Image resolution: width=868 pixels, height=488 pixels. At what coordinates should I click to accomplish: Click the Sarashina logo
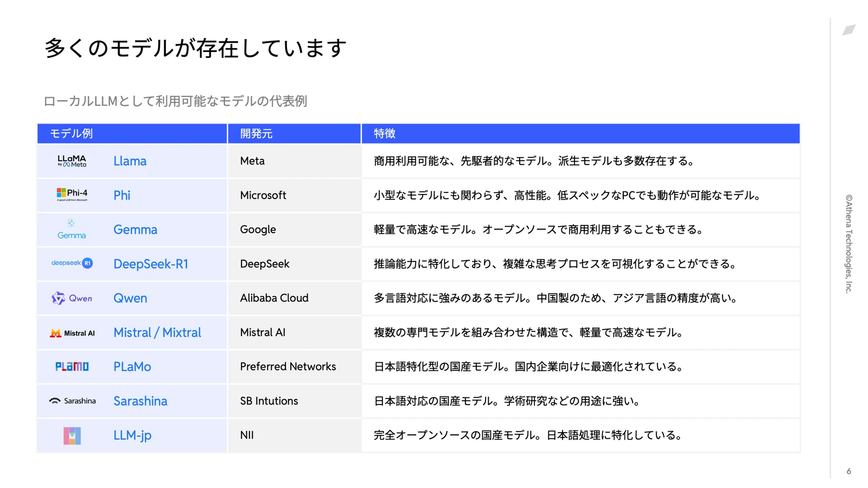(72, 401)
